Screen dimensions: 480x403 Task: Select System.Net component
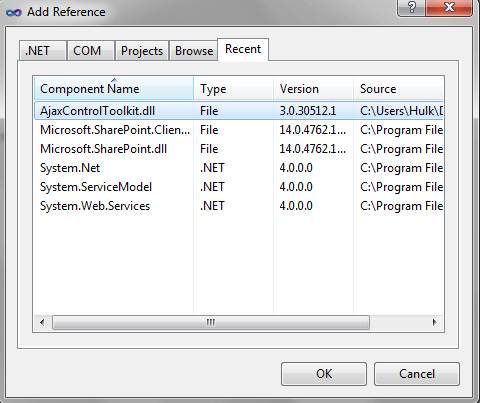(239, 168)
